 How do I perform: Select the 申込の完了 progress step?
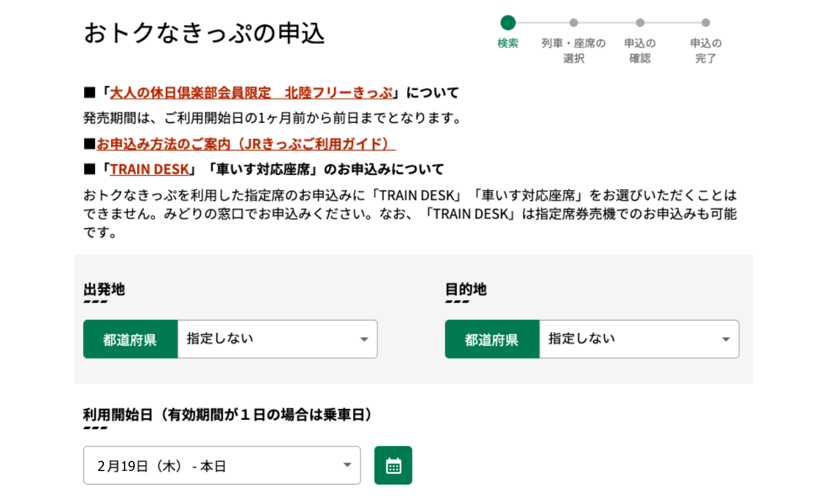tap(706, 50)
